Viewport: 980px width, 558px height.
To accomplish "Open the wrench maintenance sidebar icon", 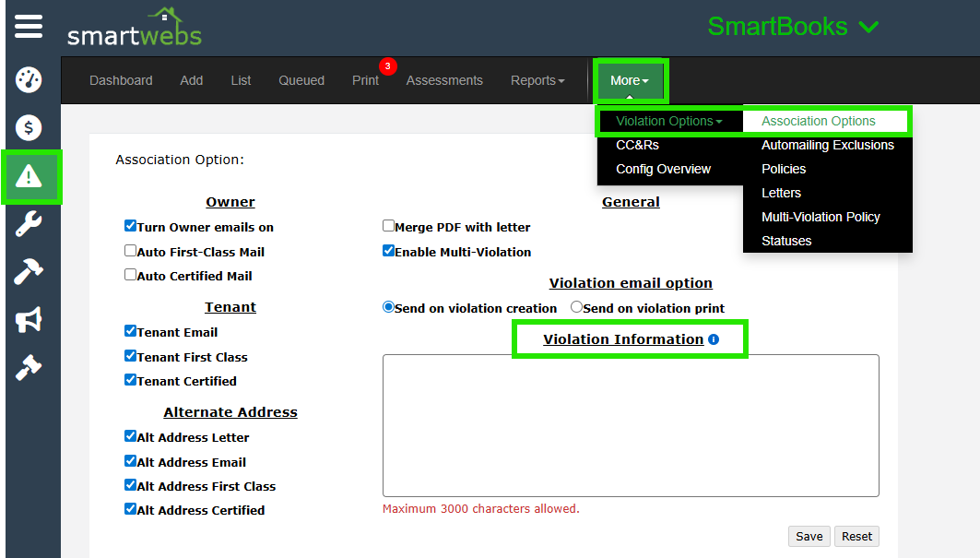I will 29,224.
